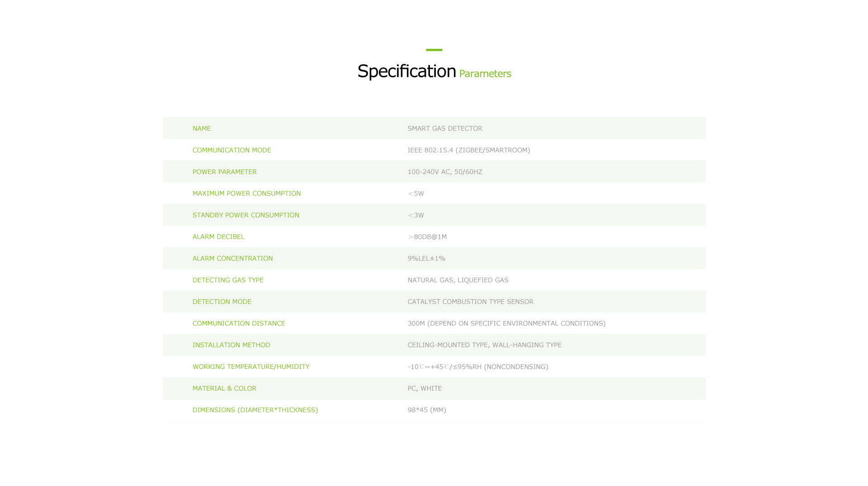
Task: Select MAXIMUM POWER CONSUMPTION label
Action: [x=246, y=193]
